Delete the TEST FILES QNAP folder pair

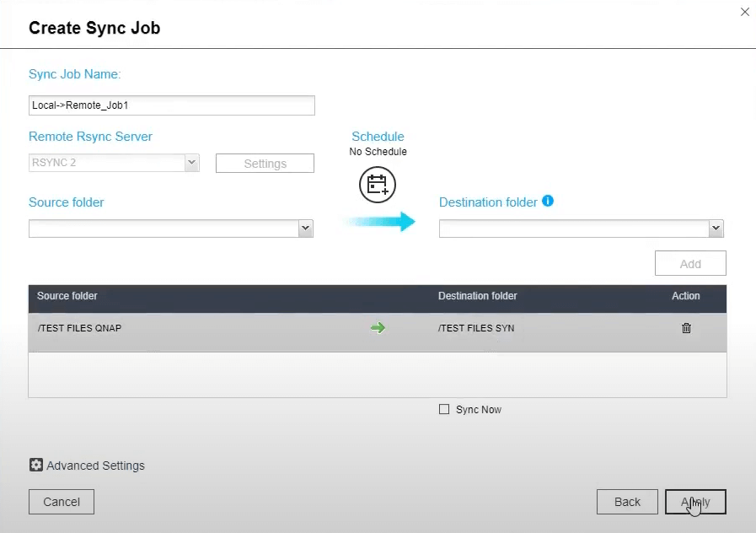click(x=686, y=328)
